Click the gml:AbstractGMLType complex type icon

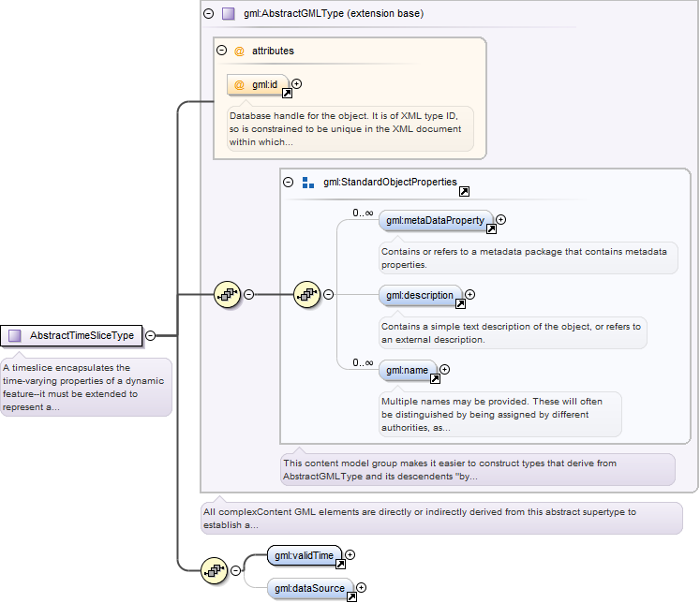[x=228, y=13]
